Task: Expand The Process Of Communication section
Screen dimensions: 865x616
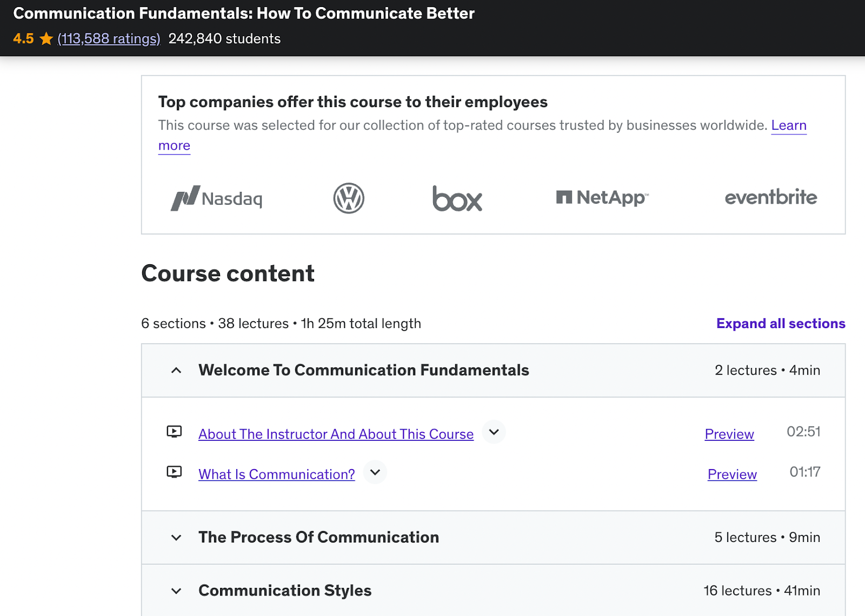Action: (x=176, y=538)
